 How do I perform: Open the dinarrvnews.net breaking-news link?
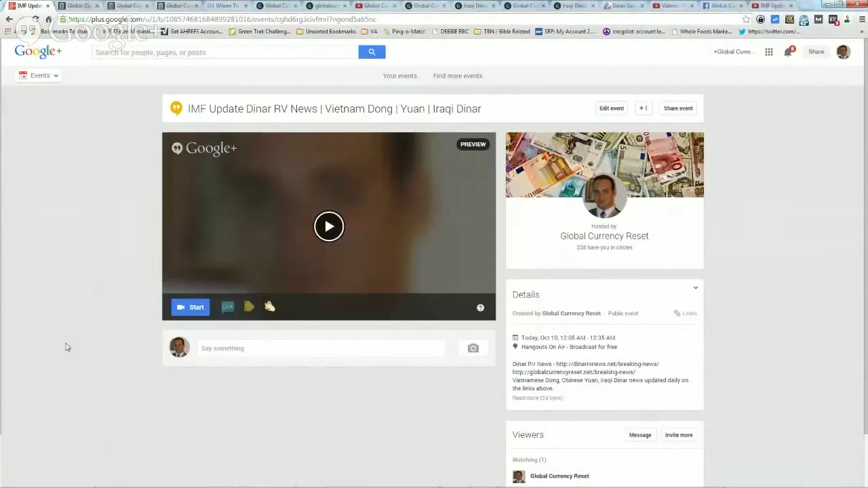pyautogui.click(x=607, y=364)
